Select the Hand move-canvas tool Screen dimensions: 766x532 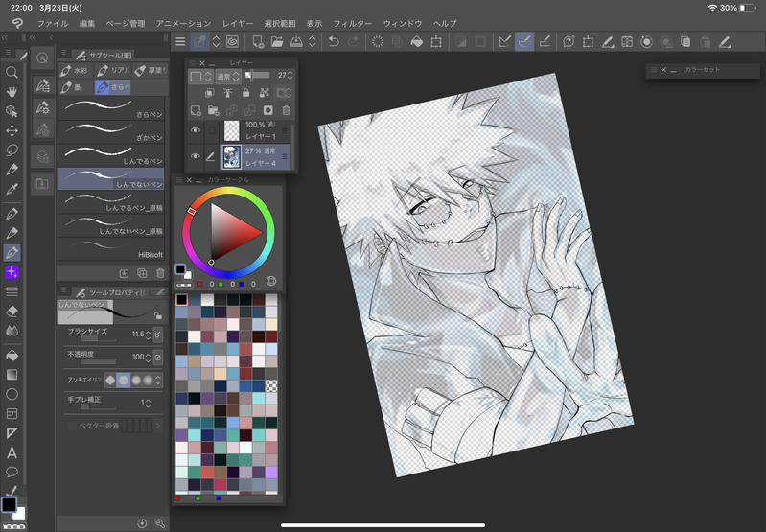point(12,91)
